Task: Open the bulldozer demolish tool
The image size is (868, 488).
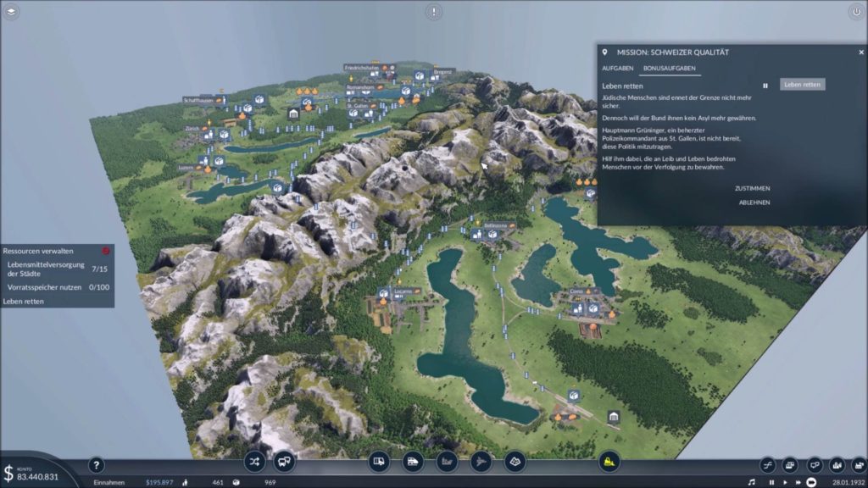Action: pyautogui.click(x=609, y=462)
